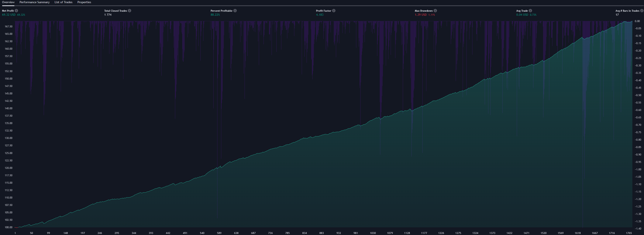644x235 pixels.
Task: Click the 100.00 equity axis label
Action: pos(8,227)
